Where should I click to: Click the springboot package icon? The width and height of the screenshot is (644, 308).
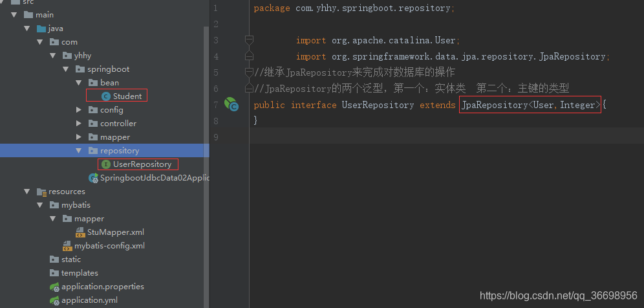[x=80, y=69]
